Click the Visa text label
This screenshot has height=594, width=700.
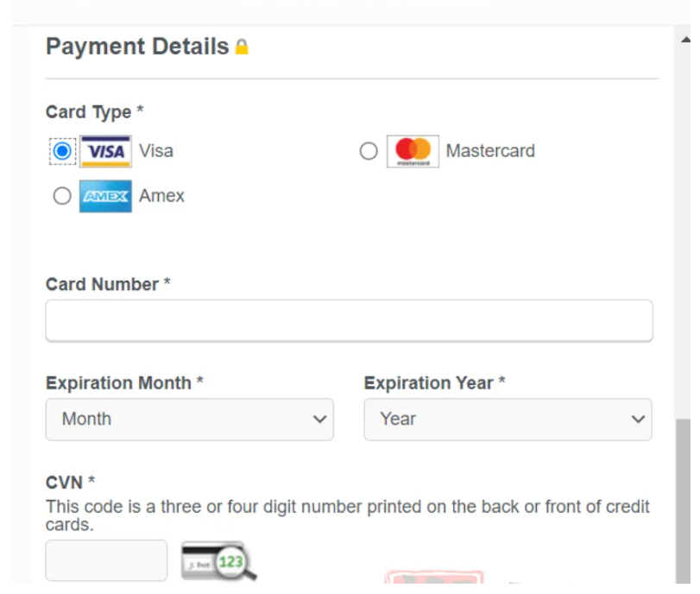(x=156, y=151)
